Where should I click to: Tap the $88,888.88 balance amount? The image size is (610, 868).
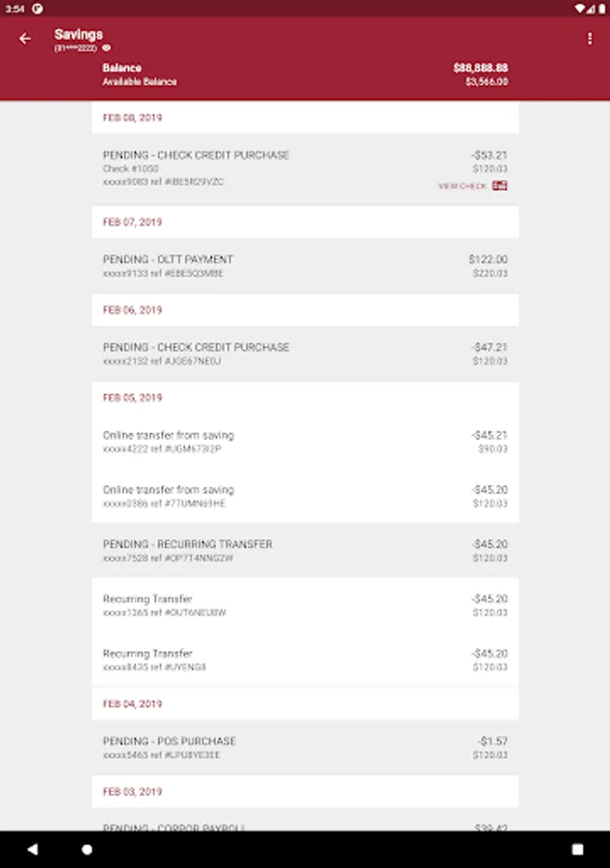click(x=480, y=68)
